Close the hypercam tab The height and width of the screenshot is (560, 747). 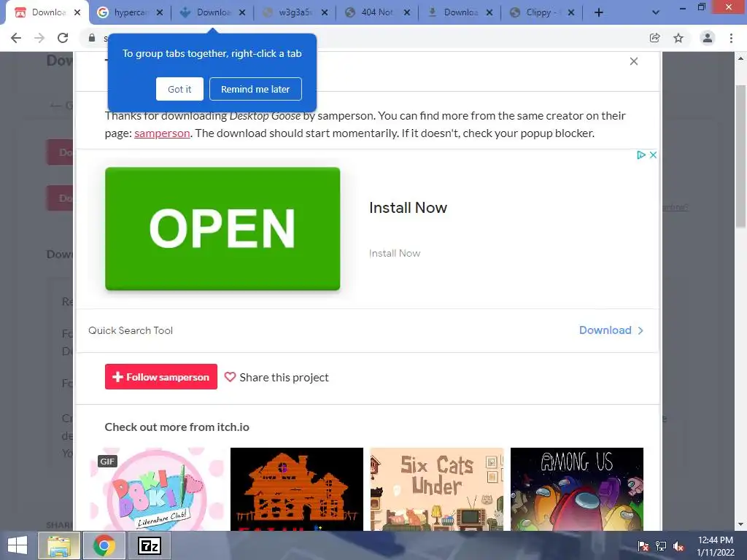click(x=160, y=13)
